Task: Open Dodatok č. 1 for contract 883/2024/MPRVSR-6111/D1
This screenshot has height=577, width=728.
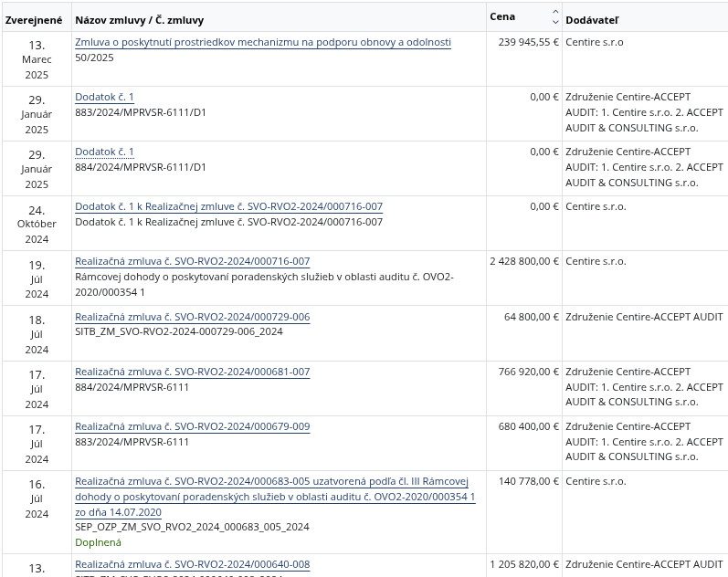Action: 104,97
